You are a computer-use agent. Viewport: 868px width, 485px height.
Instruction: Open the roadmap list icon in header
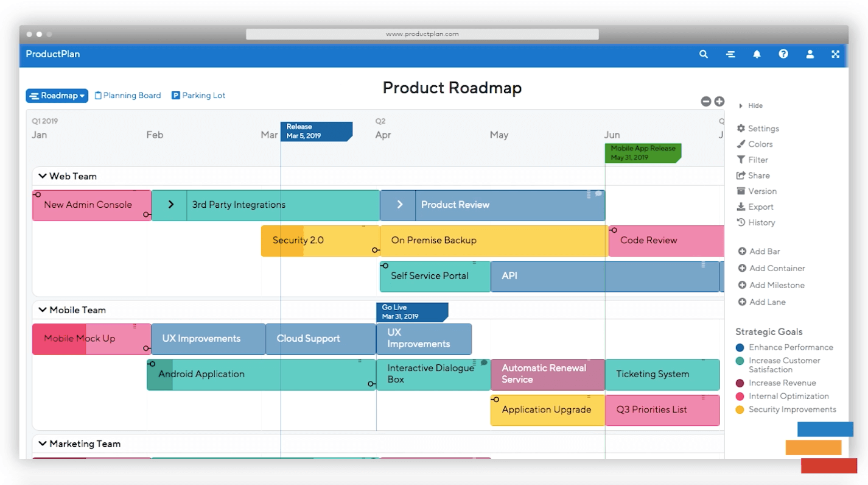(730, 54)
